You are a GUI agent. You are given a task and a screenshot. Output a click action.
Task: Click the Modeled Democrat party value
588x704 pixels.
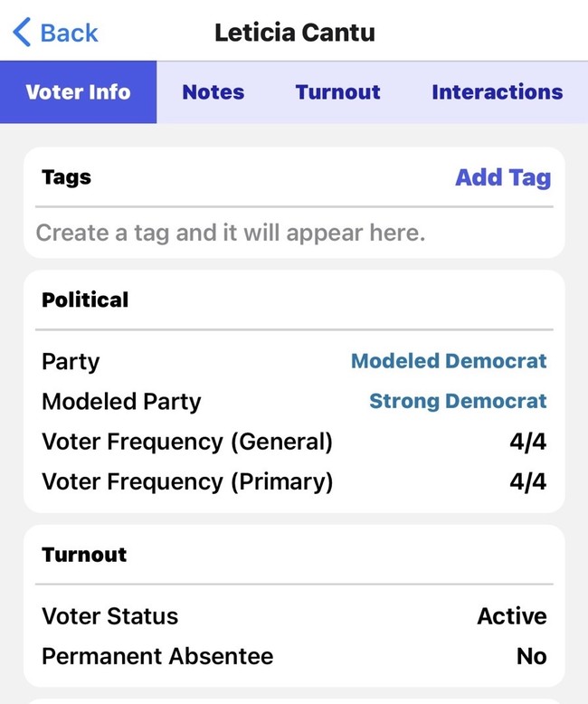[x=449, y=361]
